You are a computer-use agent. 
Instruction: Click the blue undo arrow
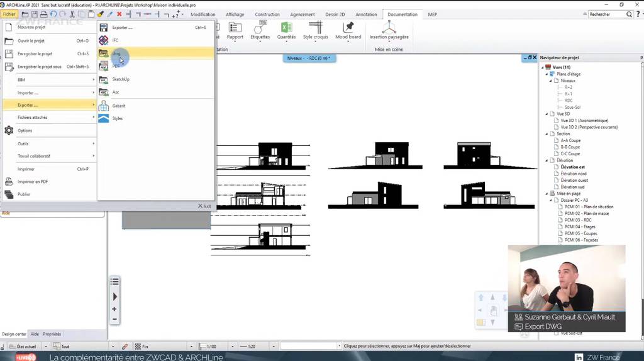pyautogui.click(x=53, y=14)
